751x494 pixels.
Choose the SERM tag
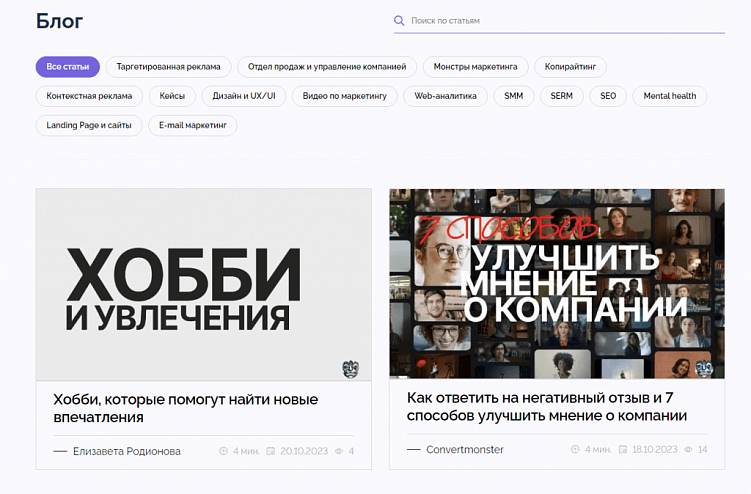click(562, 96)
